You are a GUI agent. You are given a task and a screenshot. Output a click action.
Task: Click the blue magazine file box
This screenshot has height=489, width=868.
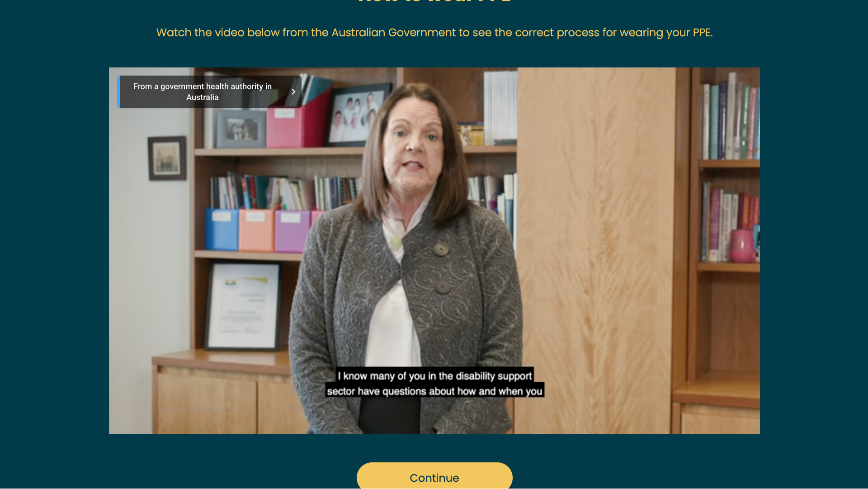click(x=222, y=229)
